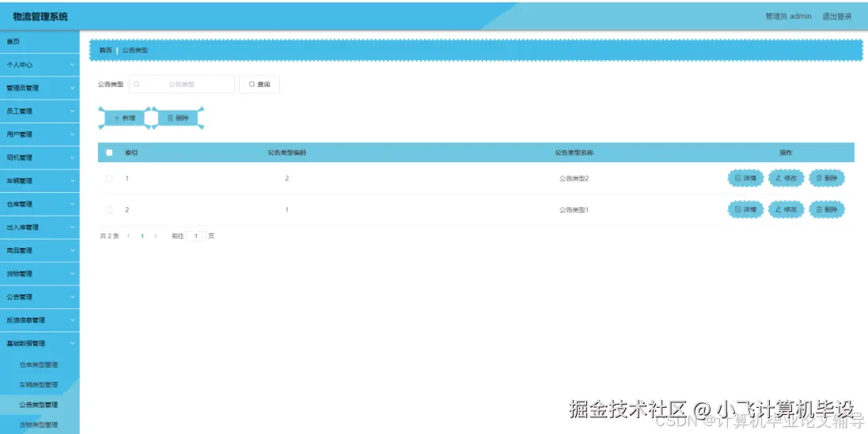
Task: Expand the 出入库管理 menu
Action: [x=40, y=227]
